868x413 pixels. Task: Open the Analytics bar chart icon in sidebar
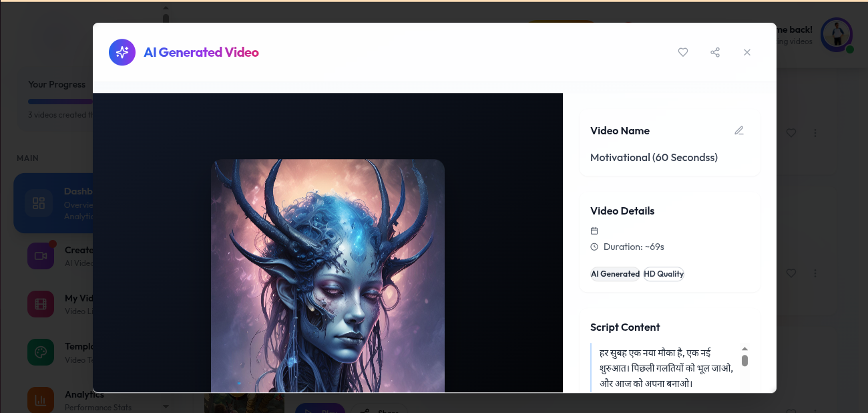[x=41, y=400]
